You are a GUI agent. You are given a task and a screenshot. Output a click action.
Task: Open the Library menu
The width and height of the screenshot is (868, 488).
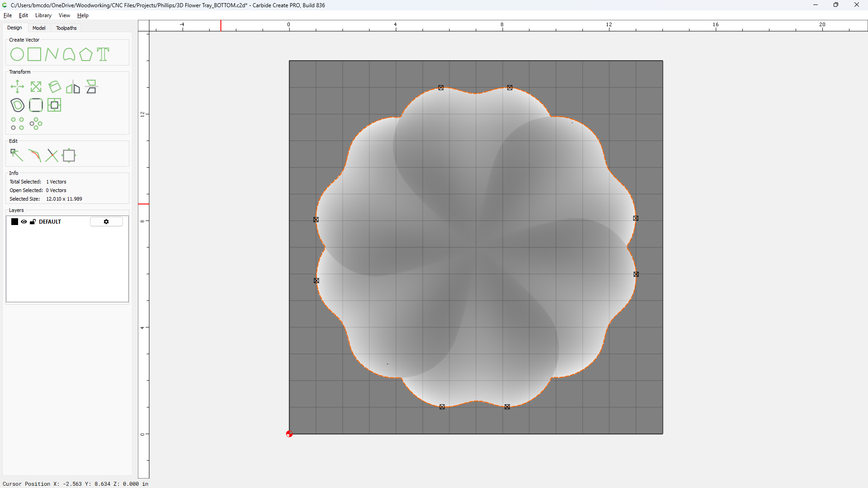(x=43, y=15)
